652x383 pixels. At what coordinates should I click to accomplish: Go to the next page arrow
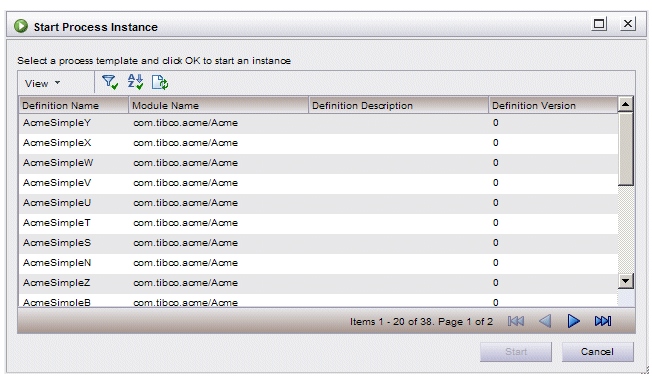pos(573,321)
